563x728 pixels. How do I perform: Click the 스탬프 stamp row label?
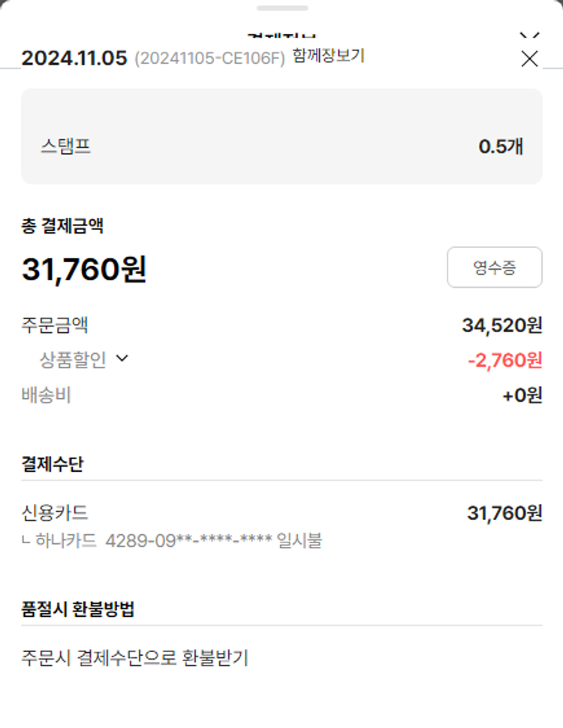point(66,146)
